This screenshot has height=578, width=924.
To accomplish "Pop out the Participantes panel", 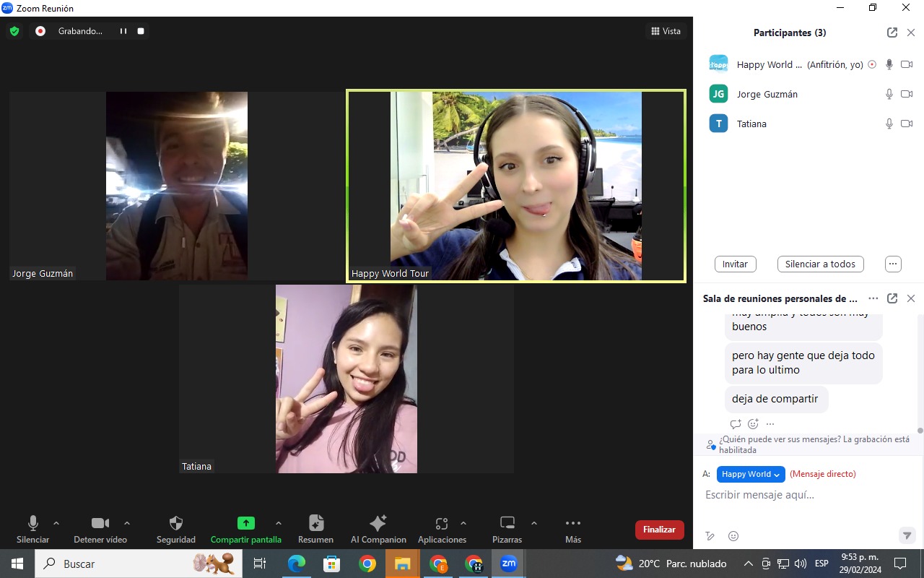I will 892,33.
